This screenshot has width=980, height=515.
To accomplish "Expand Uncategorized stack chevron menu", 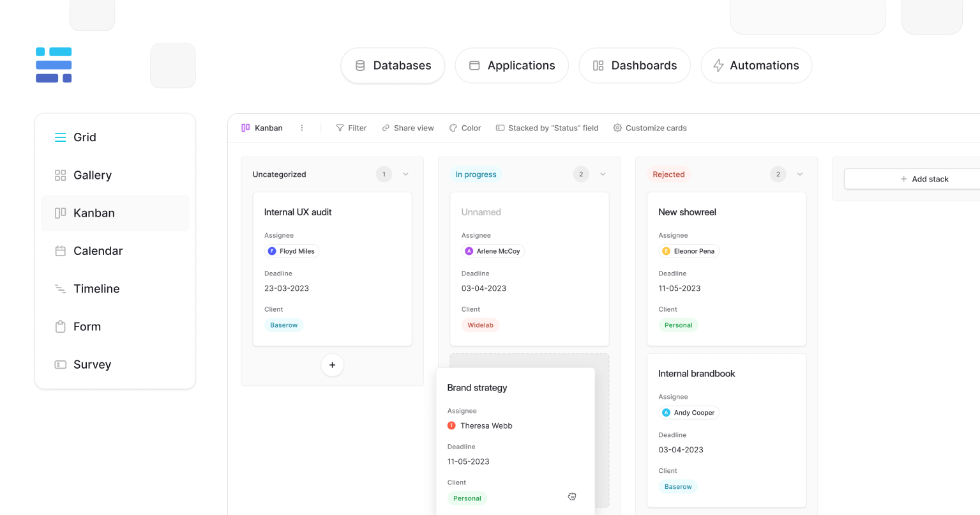I will (405, 174).
